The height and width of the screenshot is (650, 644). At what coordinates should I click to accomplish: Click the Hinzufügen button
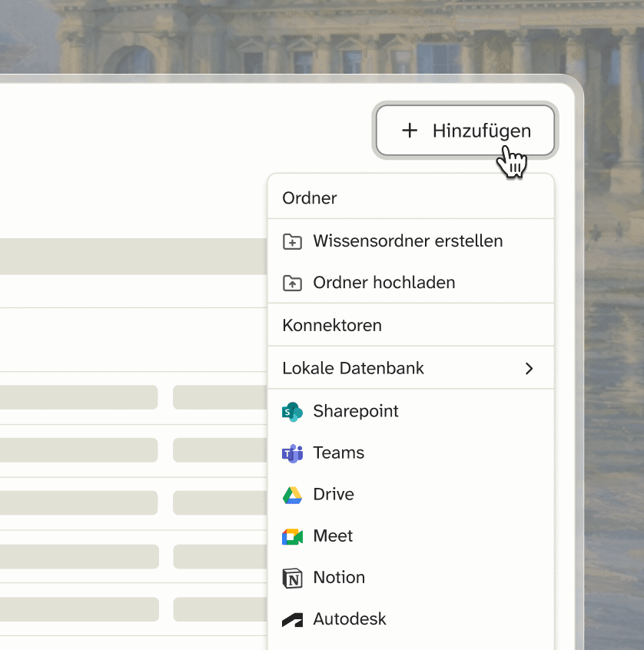(465, 131)
